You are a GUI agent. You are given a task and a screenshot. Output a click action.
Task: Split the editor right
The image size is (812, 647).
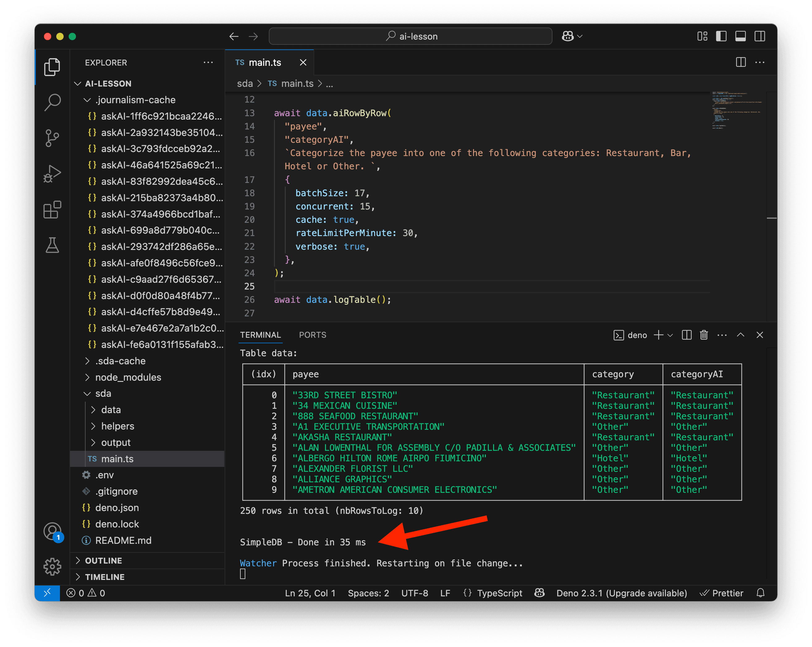740,62
